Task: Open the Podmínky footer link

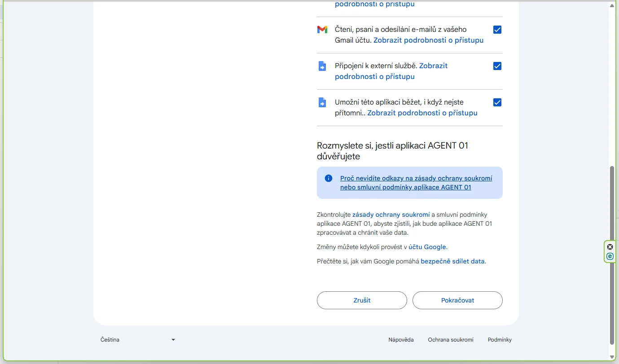Action: [500, 340]
